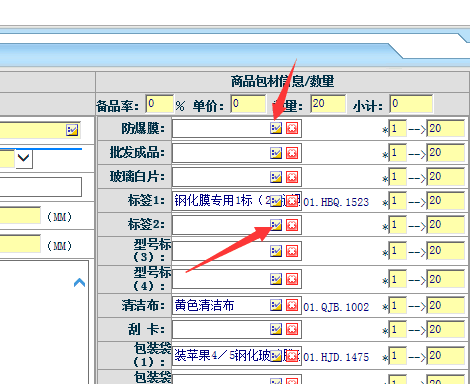Click multiplier field in 标签1 row
The image size is (470, 384).
point(398,201)
